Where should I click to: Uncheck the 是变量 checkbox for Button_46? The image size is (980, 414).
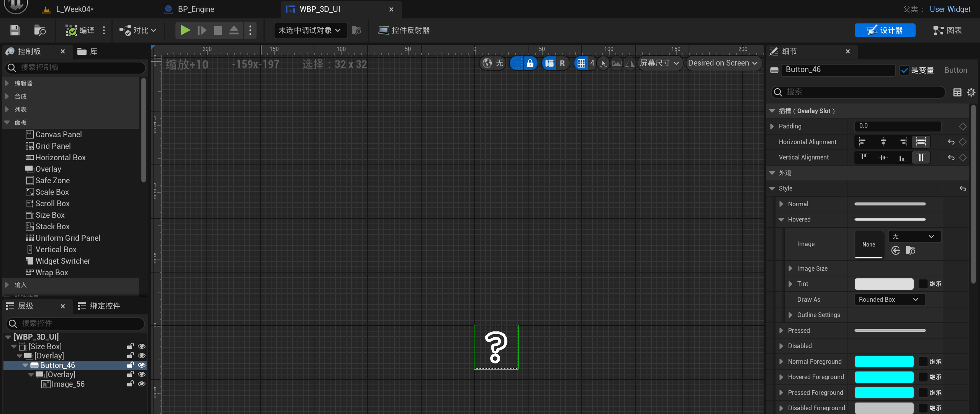pos(904,70)
